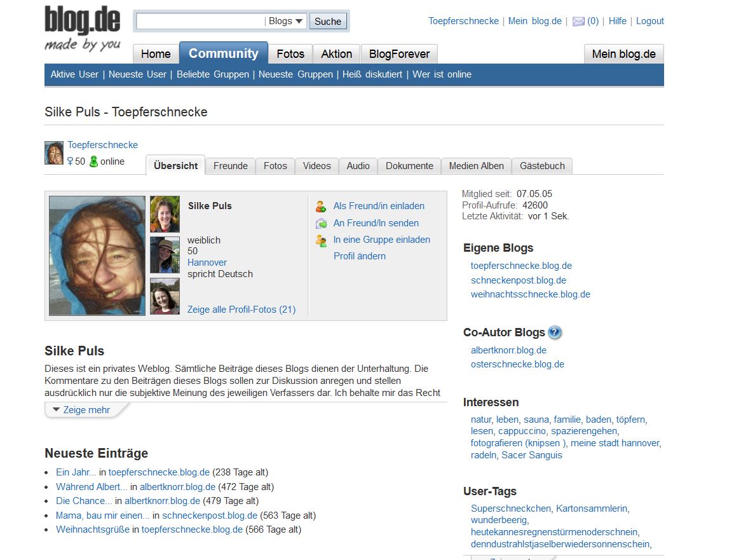Click the mail envelope icon in header
734x560 pixels.
coord(578,21)
